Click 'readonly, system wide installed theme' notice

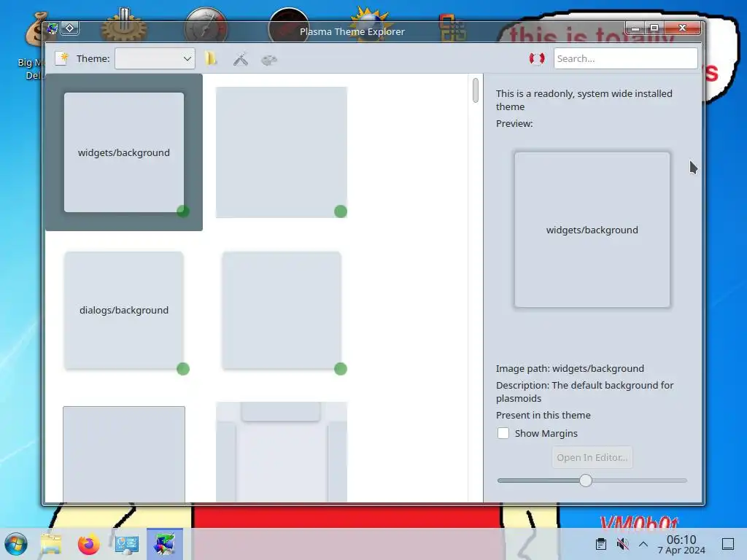pyautogui.click(x=584, y=100)
